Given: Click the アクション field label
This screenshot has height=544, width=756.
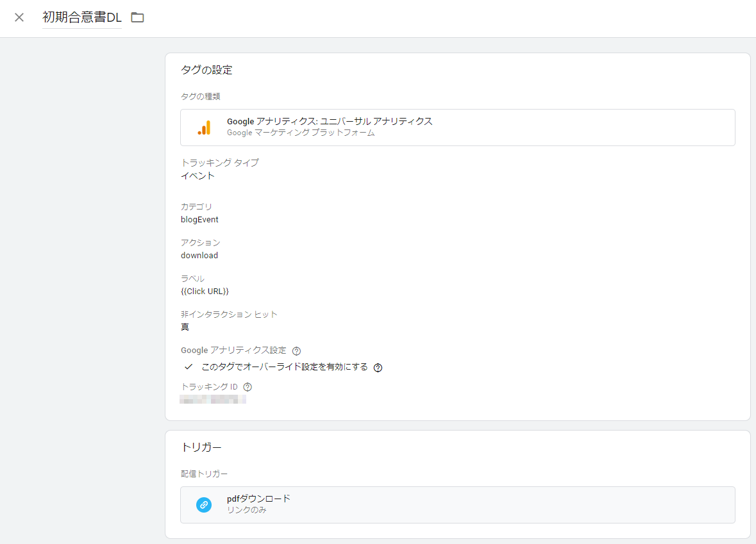Looking at the screenshot, I should (201, 243).
